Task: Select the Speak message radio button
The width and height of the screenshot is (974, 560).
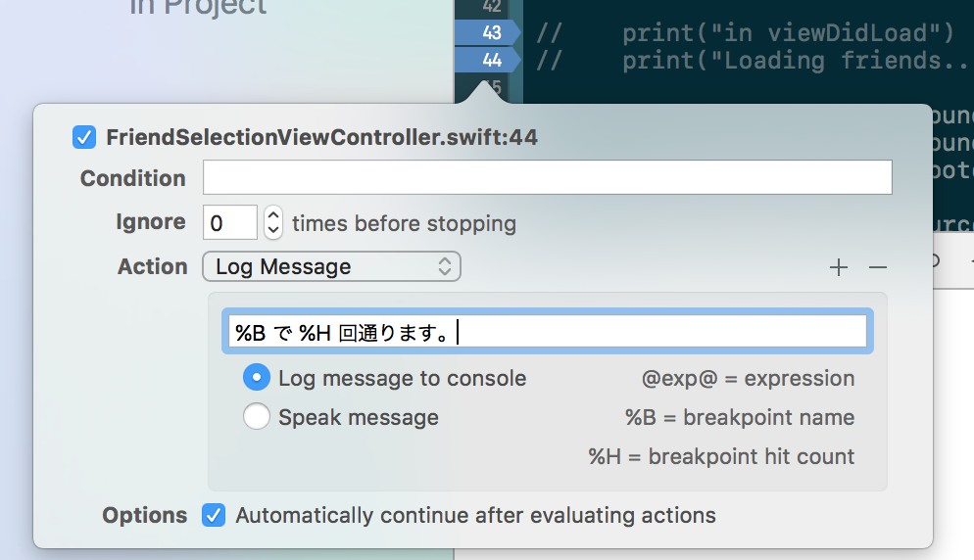Action: click(x=257, y=417)
